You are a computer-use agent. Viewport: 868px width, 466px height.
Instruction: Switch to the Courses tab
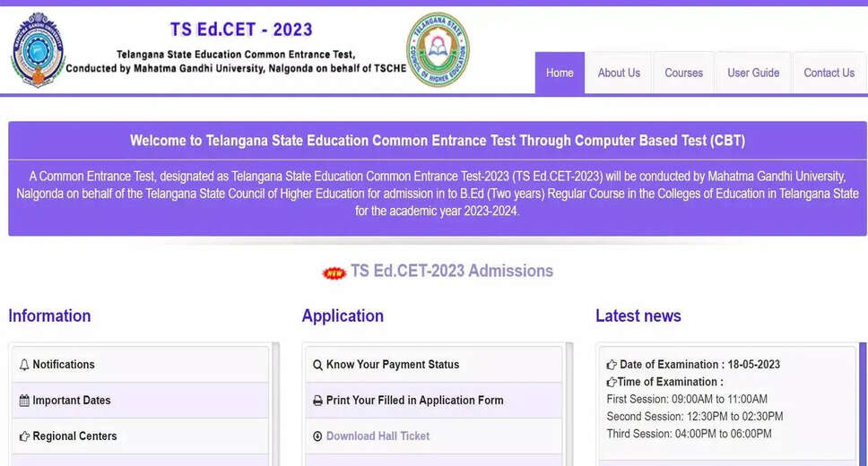click(683, 73)
